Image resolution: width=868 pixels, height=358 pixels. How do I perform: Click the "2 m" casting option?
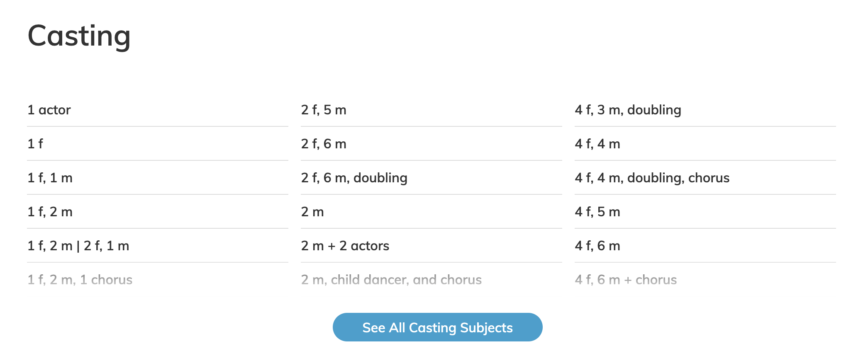312,212
